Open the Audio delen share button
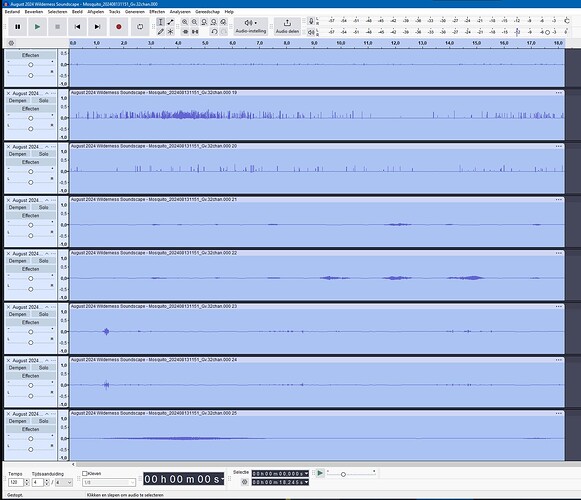The width and height of the screenshot is (581, 500). (287, 27)
